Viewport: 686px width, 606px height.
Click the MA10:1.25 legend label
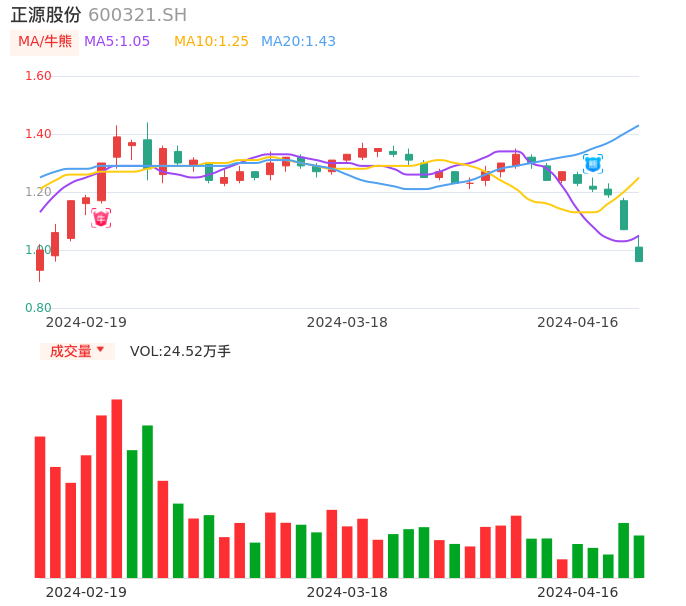pyautogui.click(x=211, y=42)
